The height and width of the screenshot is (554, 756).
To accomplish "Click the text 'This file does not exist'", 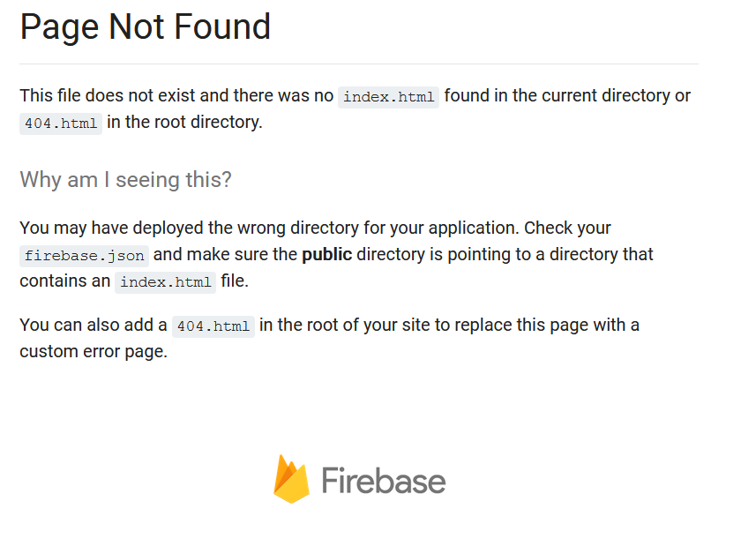I will pyautogui.click(x=108, y=95).
